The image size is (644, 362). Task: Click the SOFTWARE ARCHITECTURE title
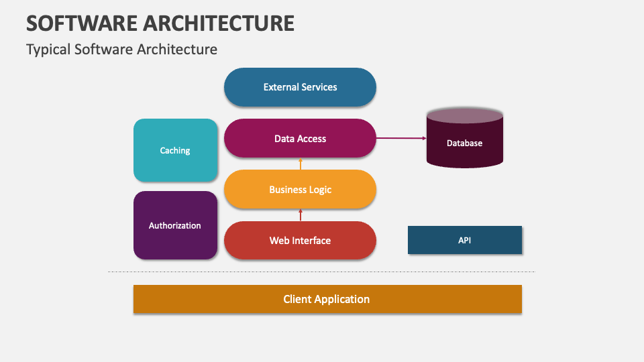160,23
